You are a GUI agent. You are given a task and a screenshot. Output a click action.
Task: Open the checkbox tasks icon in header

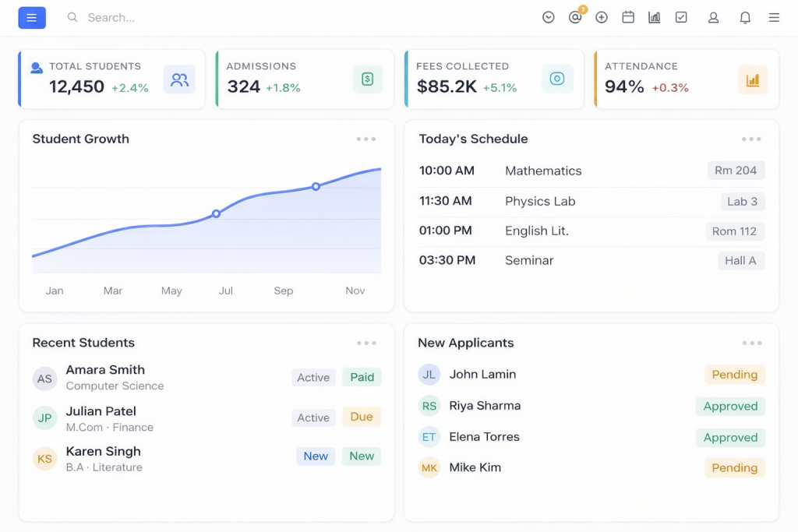click(x=681, y=17)
